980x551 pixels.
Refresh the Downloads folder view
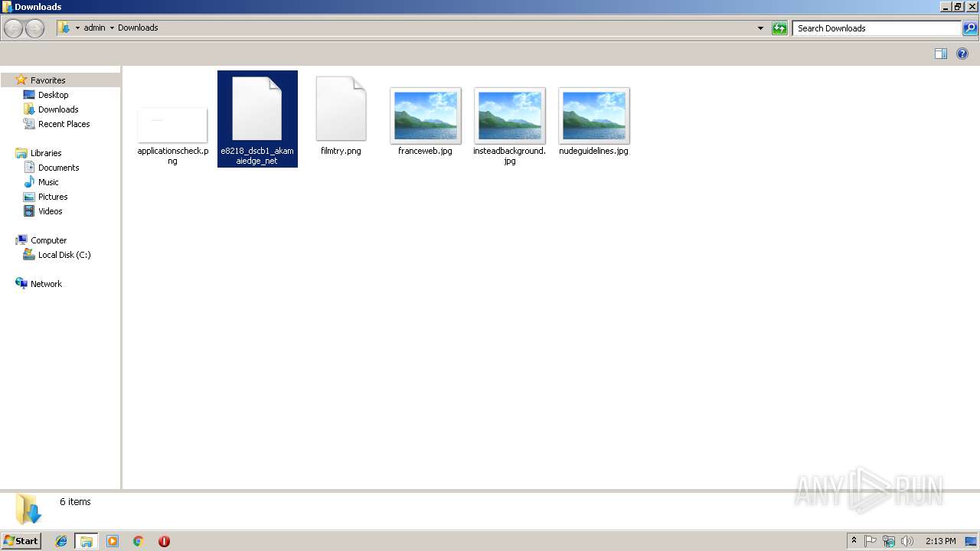point(779,28)
